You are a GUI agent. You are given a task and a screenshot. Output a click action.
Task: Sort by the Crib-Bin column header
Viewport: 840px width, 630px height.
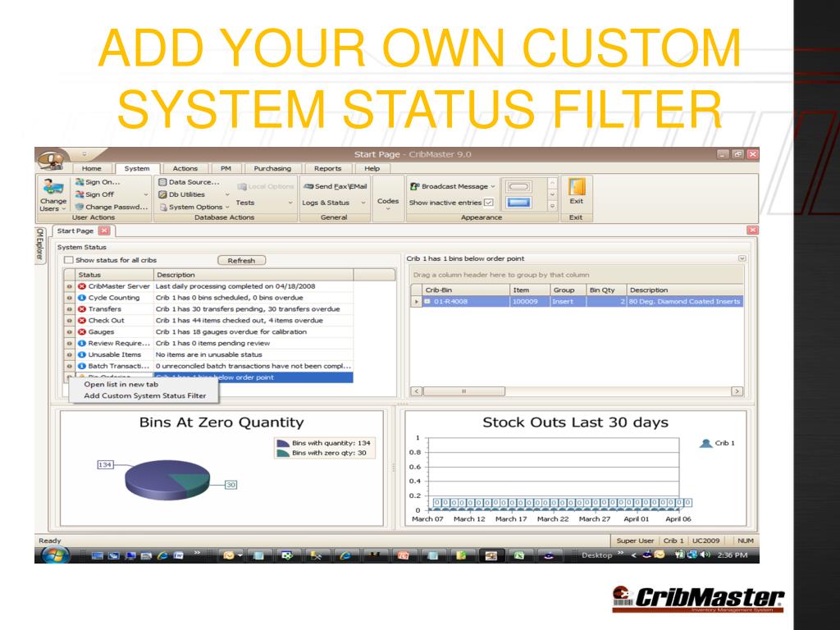pos(466,290)
